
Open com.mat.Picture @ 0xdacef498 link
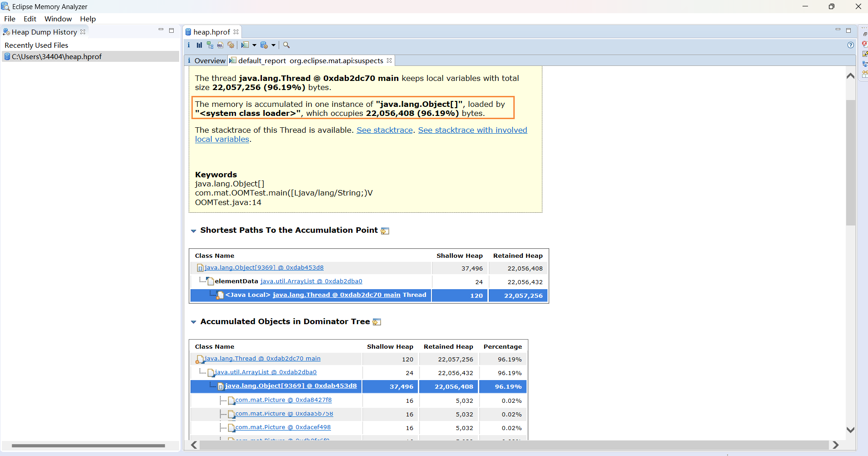pos(283,427)
